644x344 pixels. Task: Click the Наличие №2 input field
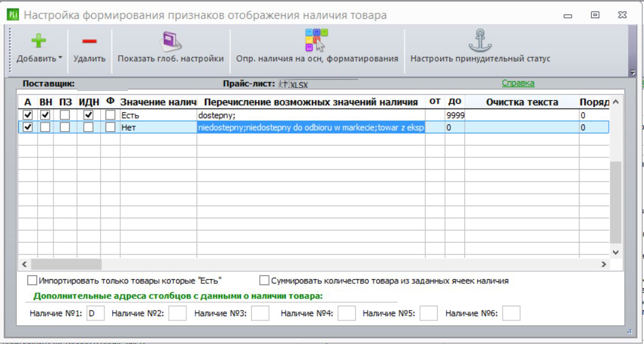tap(177, 313)
